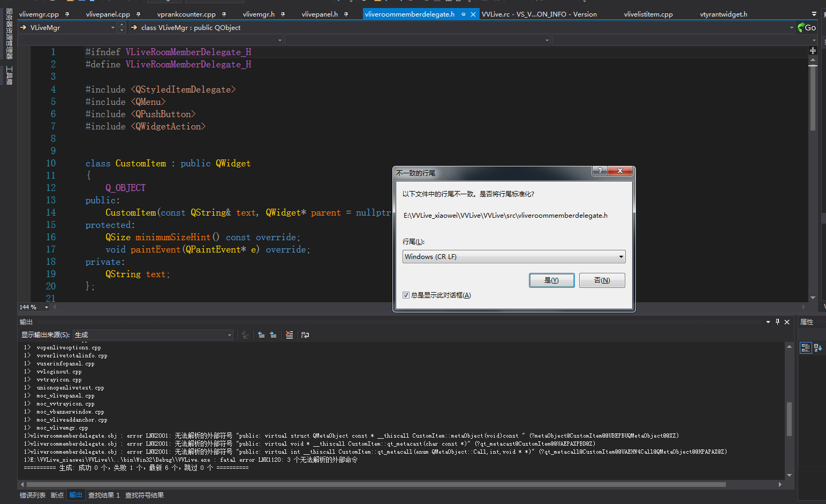Pin the vlivemgr.cpp tab
This screenshot has height=504, width=826.
pyautogui.click(x=67, y=14)
